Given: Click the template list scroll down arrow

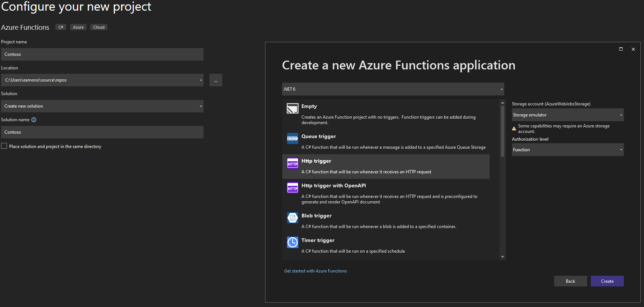Looking at the screenshot, I should pos(502,257).
